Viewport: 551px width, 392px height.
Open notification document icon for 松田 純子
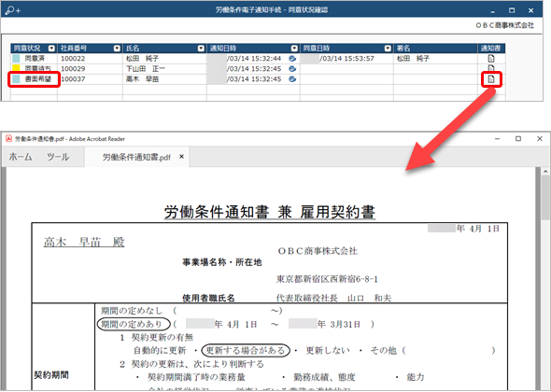click(x=491, y=59)
